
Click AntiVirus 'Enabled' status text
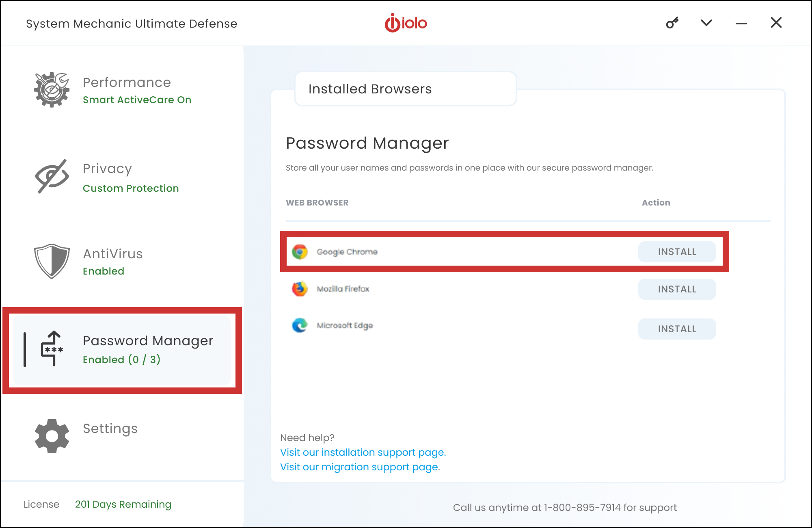(104, 271)
